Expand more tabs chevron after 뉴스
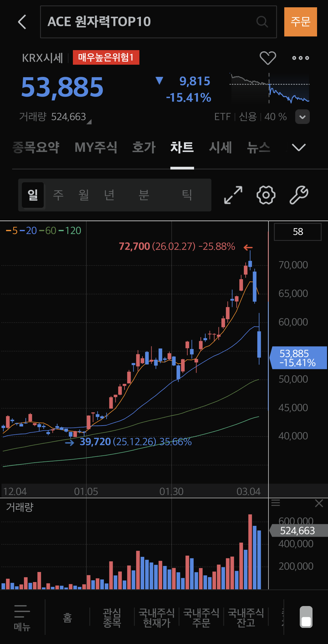The image size is (328, 644). pos(299,148)
